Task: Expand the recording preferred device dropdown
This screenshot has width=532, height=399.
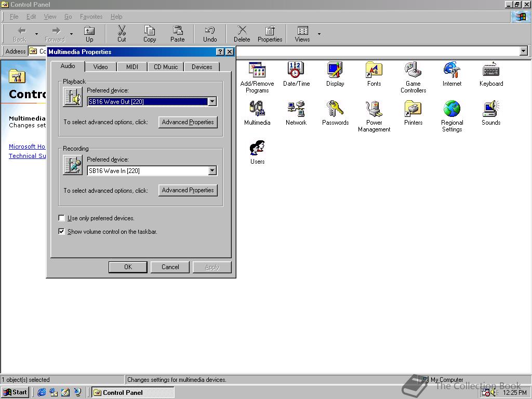Action: (212, 170)
